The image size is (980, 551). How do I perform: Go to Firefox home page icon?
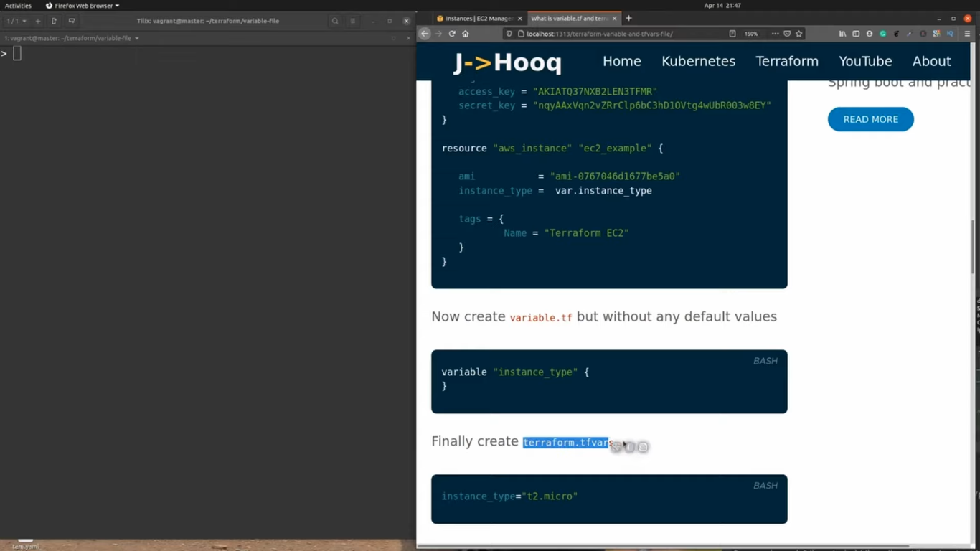coord(466,34)
